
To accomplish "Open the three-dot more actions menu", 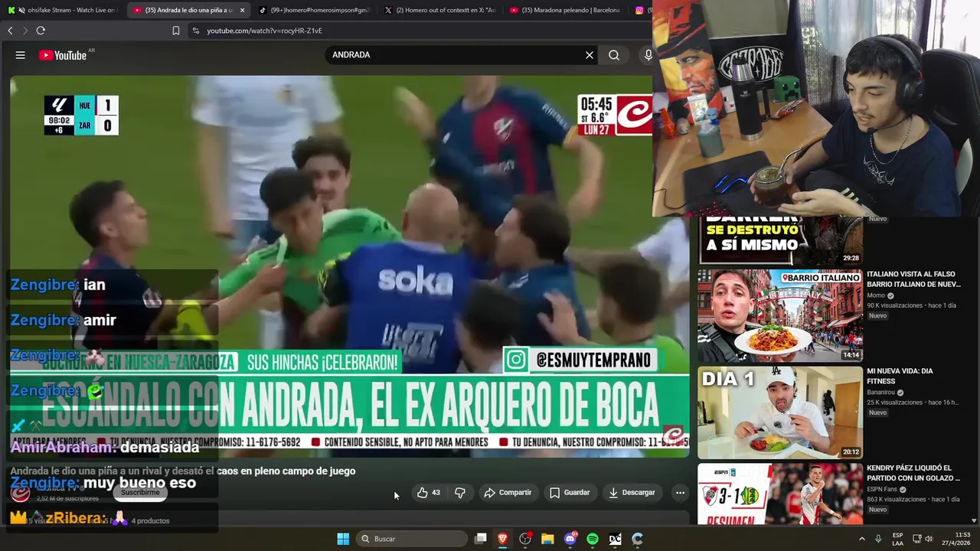I will 680,493.
